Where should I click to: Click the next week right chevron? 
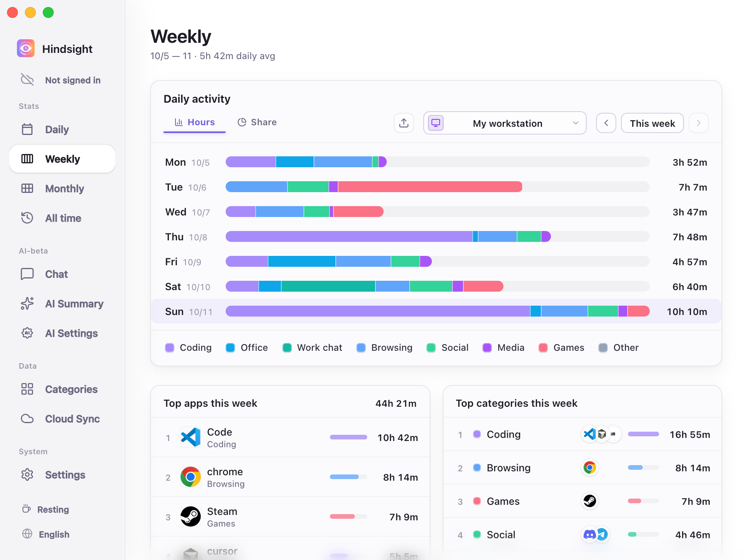[x=699, y=123]
